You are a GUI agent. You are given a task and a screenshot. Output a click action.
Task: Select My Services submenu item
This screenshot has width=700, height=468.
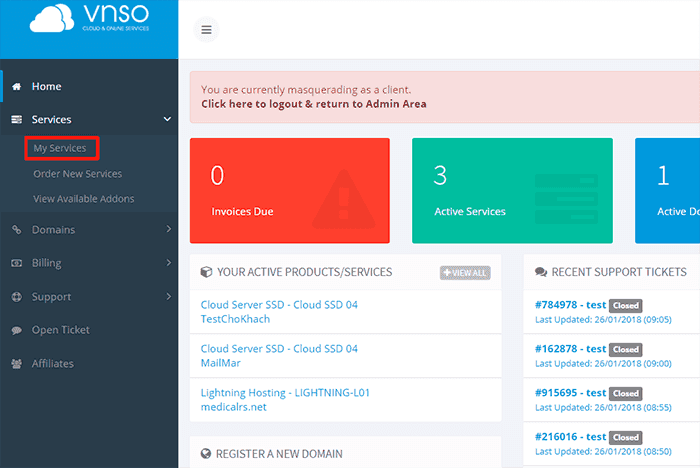pyautogui.click(x=60, y=148)
